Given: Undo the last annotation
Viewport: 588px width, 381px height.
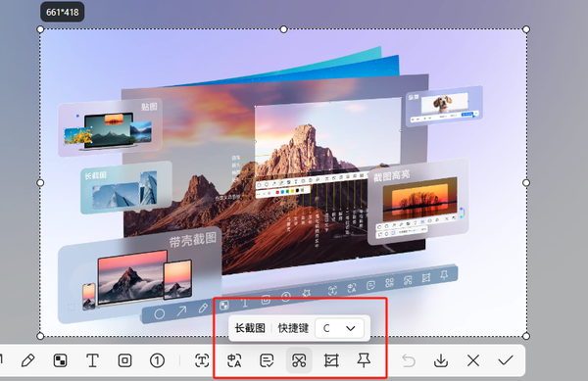Looking at the screenshot, I should tap(409, 360).
